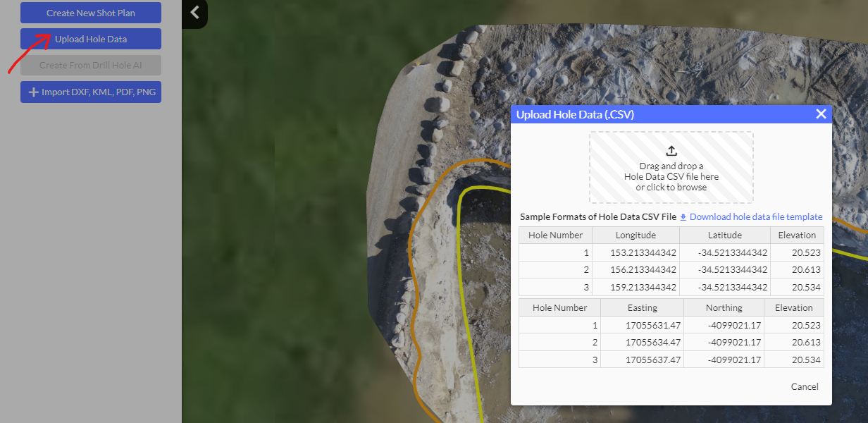Open Create New Shot Plan

tap(91, 13)
